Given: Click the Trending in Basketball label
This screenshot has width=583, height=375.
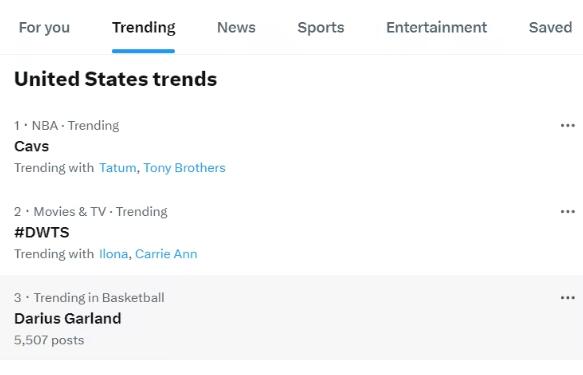Looking at the screenshot, I should tap(99, 298).
